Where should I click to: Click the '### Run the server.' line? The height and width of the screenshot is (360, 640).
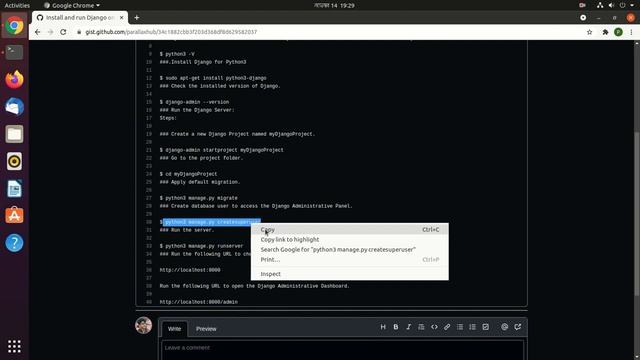point(187,230)
